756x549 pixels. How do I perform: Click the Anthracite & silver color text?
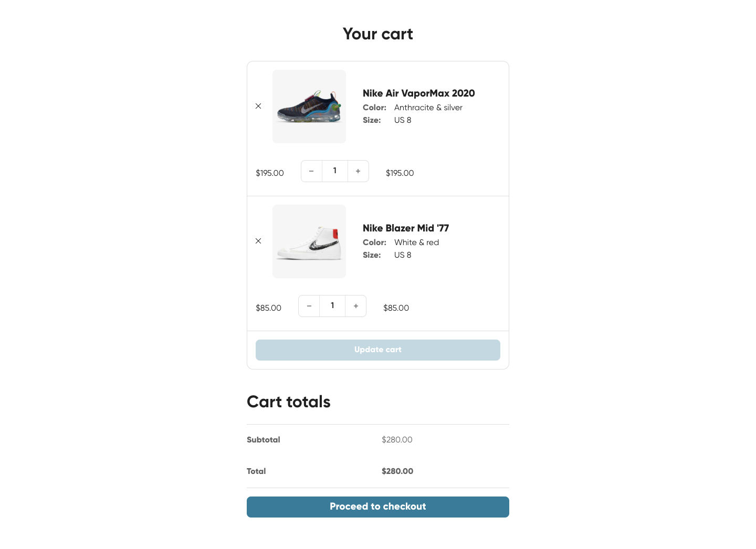click(428, 108)
